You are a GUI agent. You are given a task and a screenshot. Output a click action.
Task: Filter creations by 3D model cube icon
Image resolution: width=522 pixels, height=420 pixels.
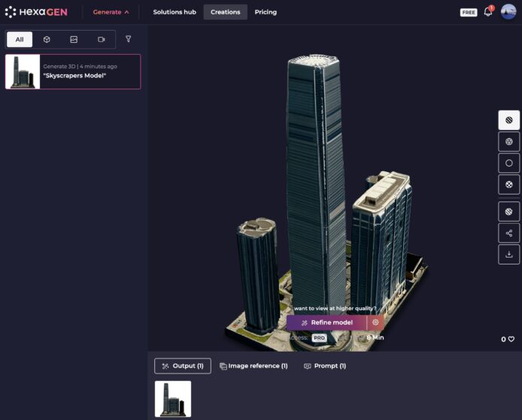pyautogui.click(x=47, y=39)
